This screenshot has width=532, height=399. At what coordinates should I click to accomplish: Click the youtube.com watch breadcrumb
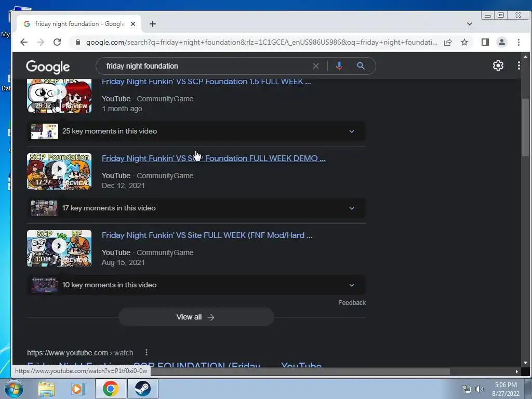tap(80, 353)
